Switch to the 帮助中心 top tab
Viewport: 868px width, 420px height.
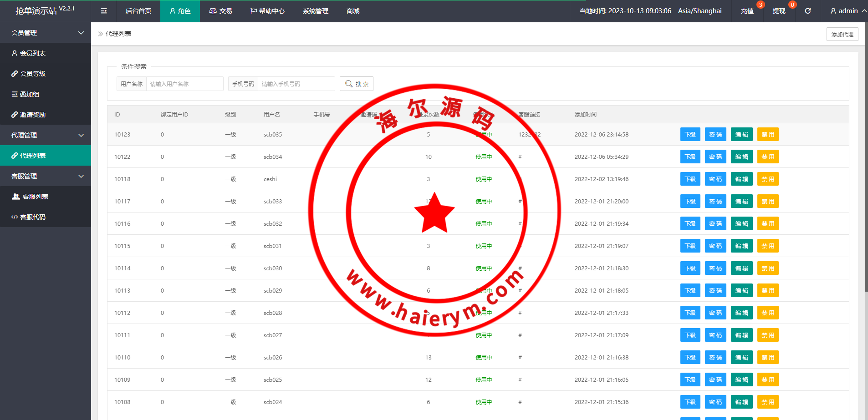tap(267, 11)
